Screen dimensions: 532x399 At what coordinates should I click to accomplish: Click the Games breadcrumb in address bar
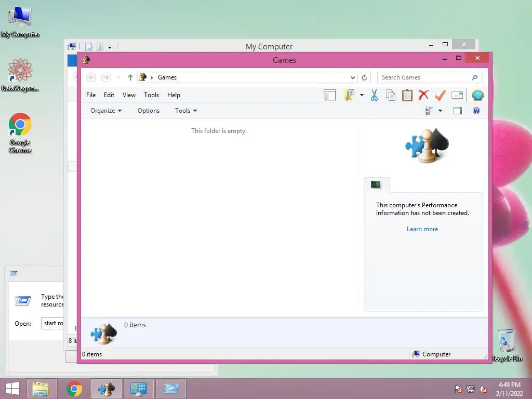click(167, 77)
